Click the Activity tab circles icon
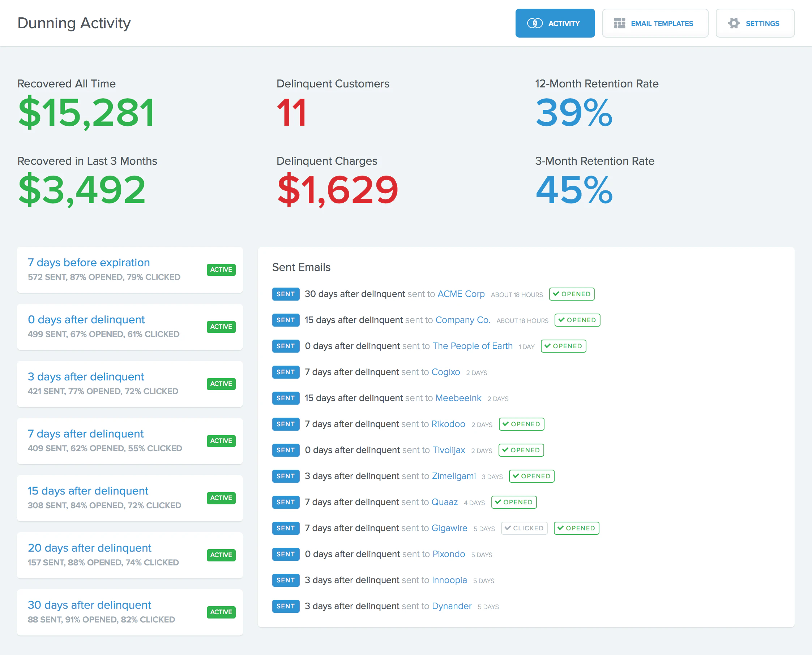The image size is (812, 655). [x=535, y=23]
